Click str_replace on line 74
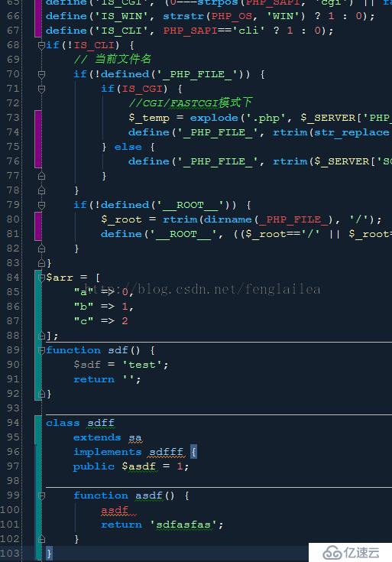392x562 pixels. pos(352,132)
